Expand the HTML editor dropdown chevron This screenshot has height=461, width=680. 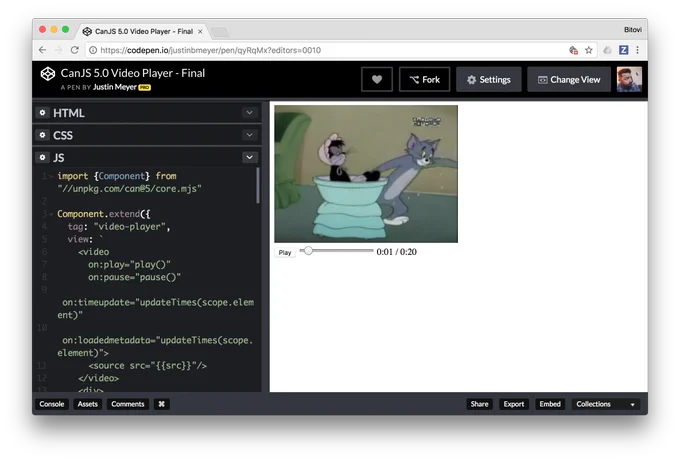pos(249,113)
